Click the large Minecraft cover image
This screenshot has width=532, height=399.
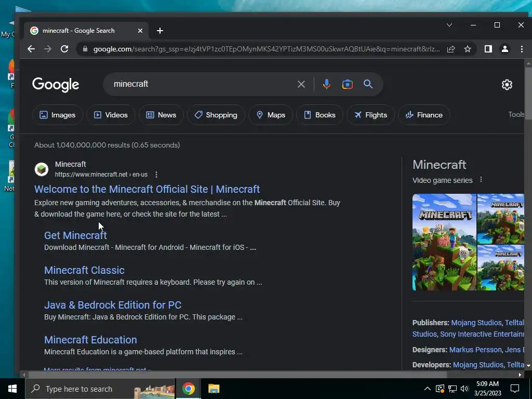(444, 242)
